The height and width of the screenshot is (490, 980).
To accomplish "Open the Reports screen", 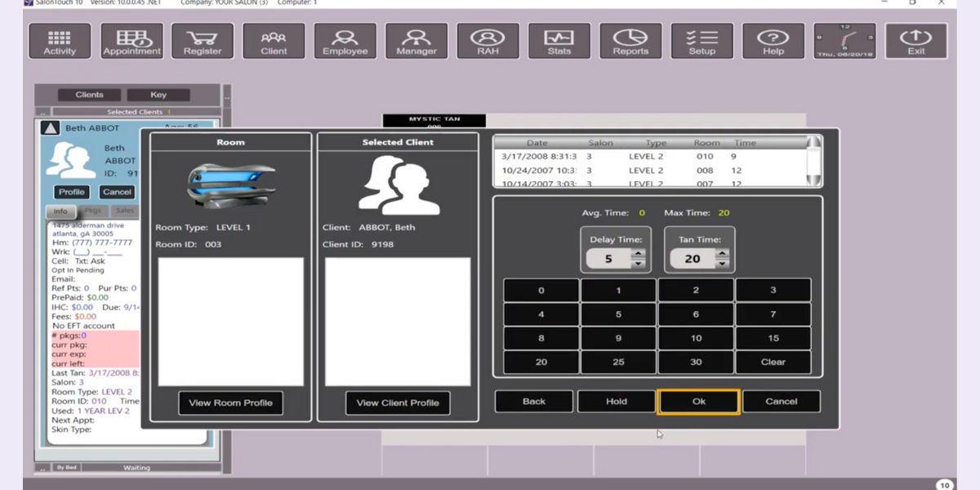I will pos(630,40).
